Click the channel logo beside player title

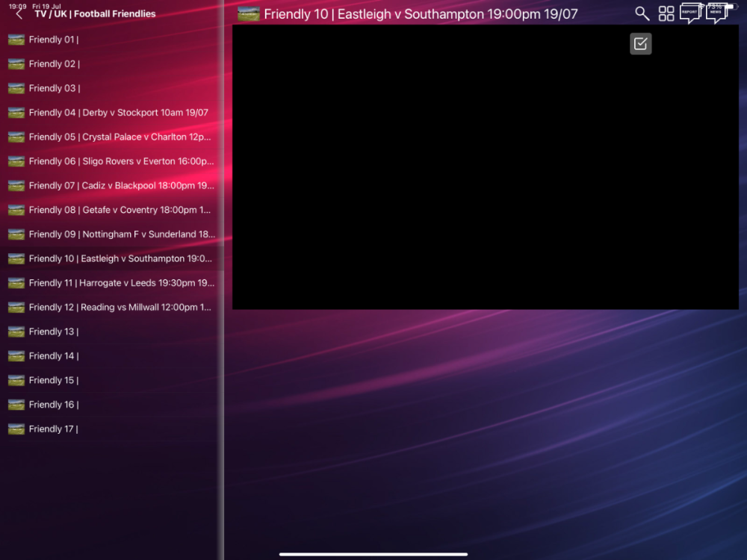coord(249,14)
